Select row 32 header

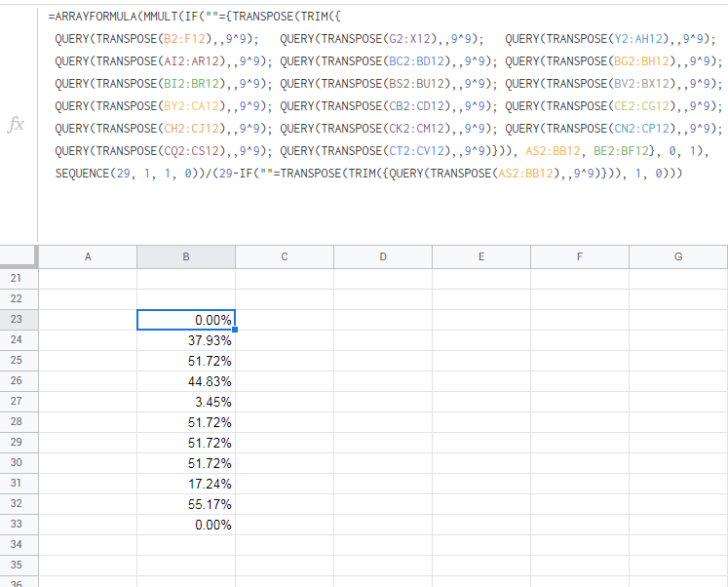19,503
